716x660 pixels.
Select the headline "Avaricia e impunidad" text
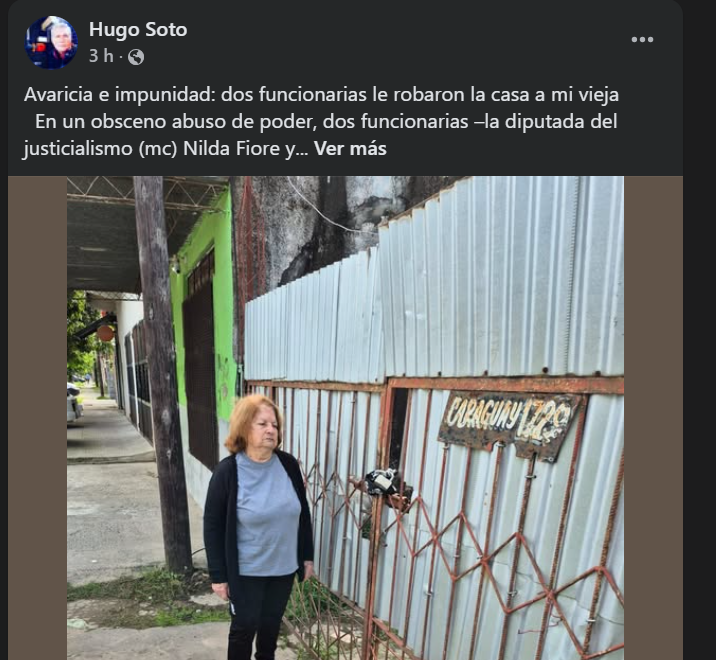pyautogui.click(x=119, y=95)
